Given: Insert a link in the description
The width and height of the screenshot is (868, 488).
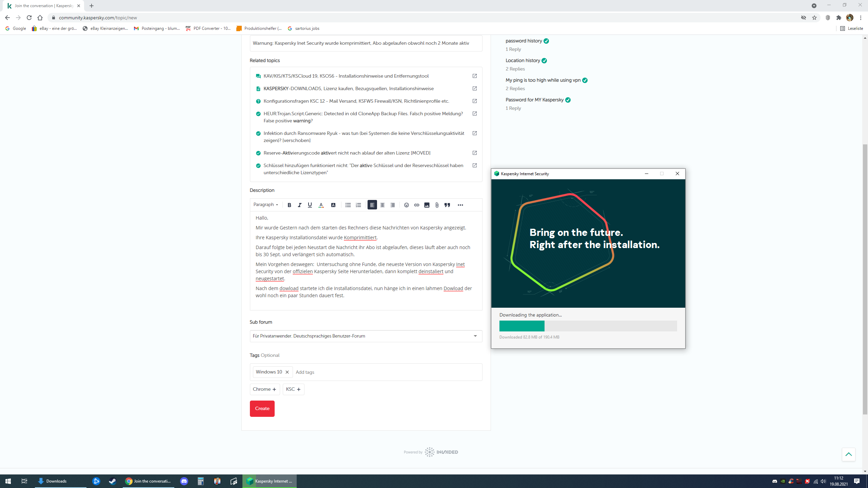Looking at the screenshot, I should coord(416,205).
